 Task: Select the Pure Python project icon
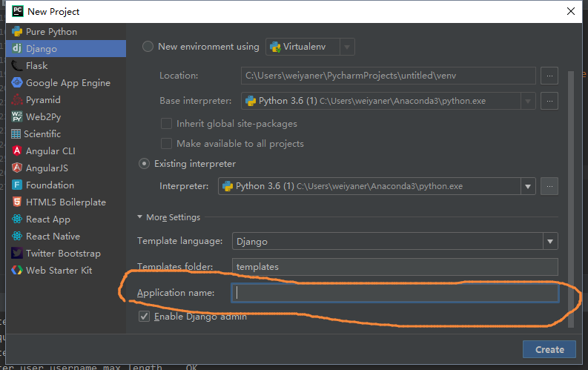(x=17, y=31)
